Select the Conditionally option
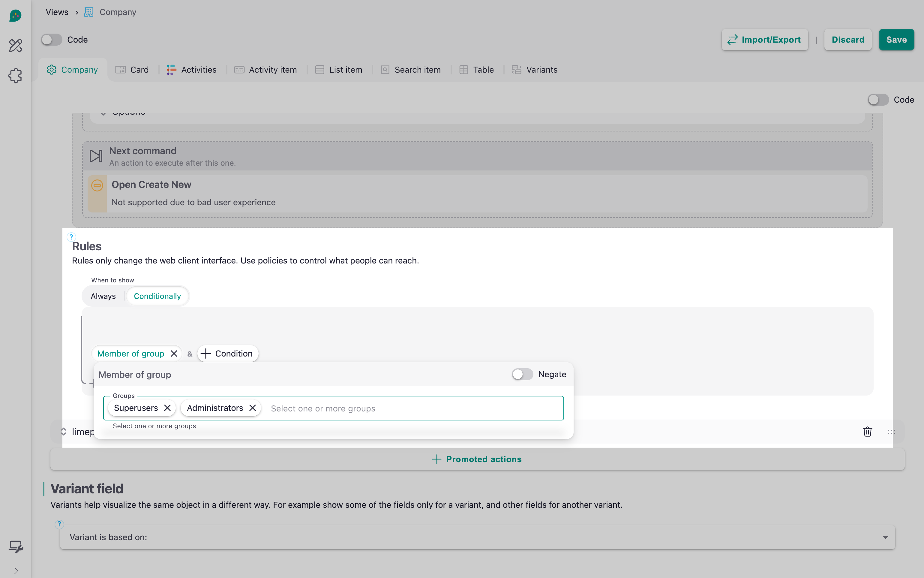This screenshot has width=924, height=578. click(157, 296)
